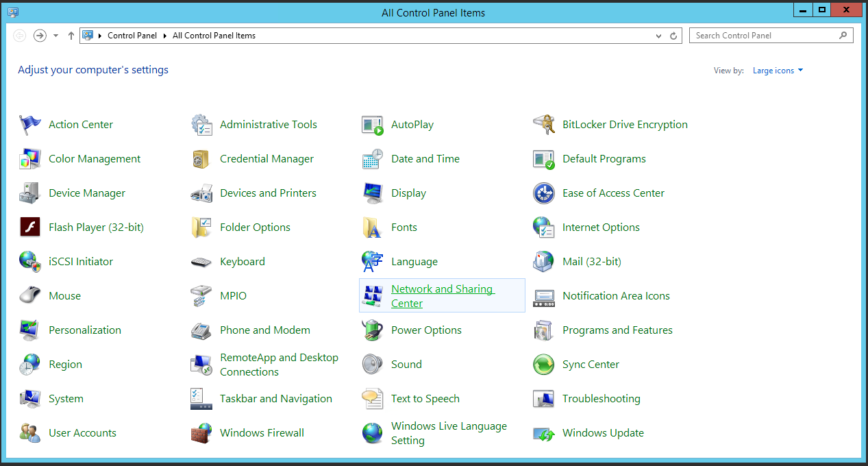
Task: Click the Fonts folder icon
Action: pos(373,228)
